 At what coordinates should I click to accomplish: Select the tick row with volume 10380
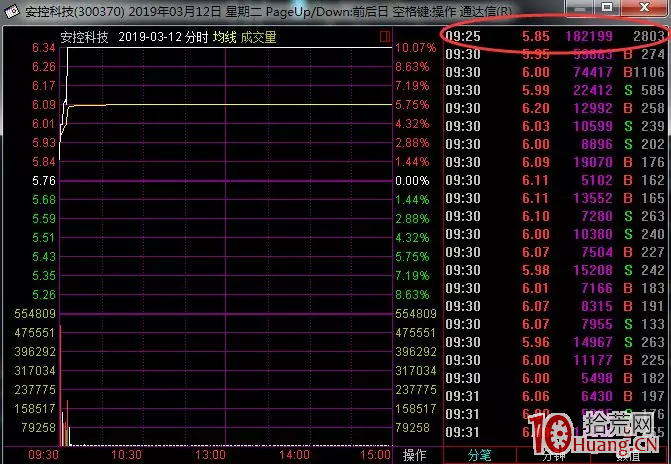click(555, 234)
